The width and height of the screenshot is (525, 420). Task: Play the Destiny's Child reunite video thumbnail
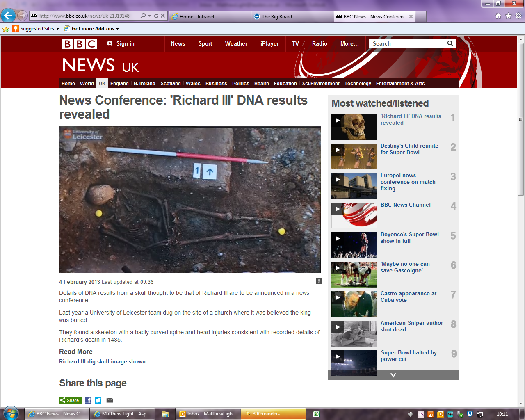pos(354,156)
